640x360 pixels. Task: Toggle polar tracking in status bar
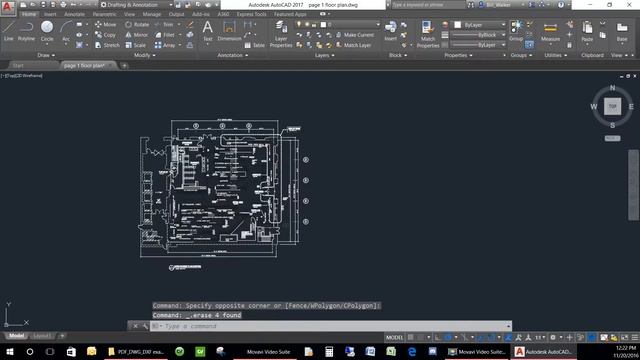tap(448, 337)
